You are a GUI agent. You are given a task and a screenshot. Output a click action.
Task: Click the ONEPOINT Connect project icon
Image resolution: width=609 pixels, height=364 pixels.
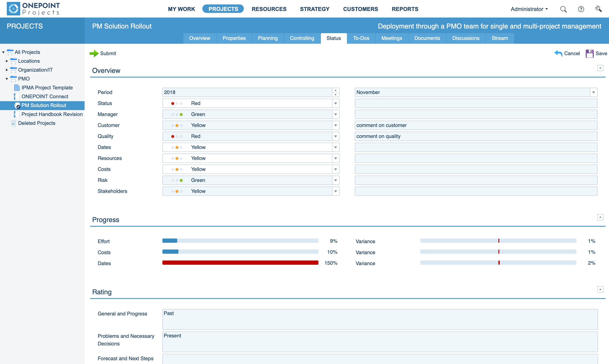click(17, 96)
